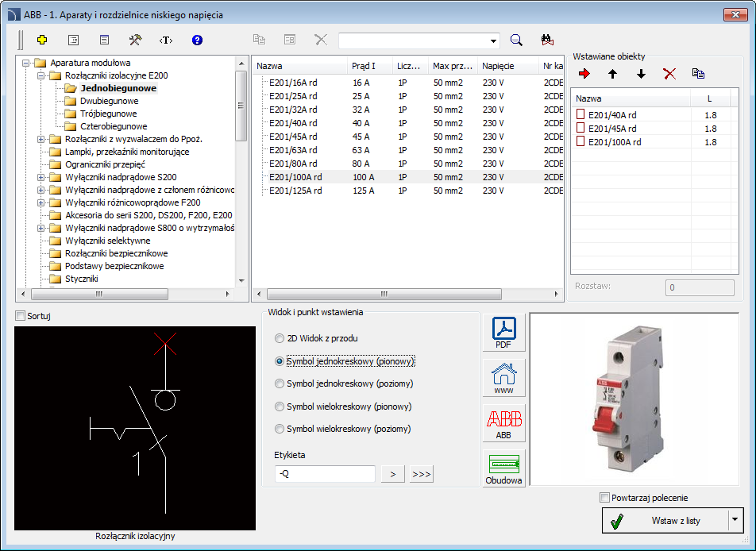Collapse the Aparatura modułowa tree node
Viewport: 756px width, 551px height.
coord(26,63)
